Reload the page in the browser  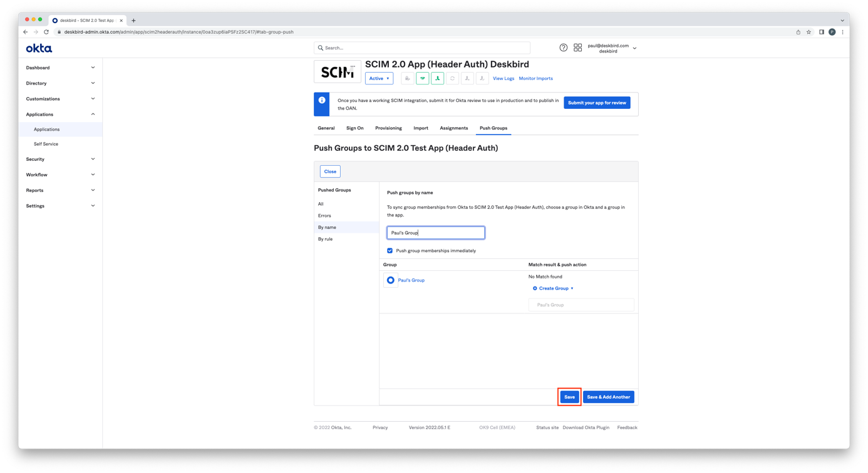point(46,32)
